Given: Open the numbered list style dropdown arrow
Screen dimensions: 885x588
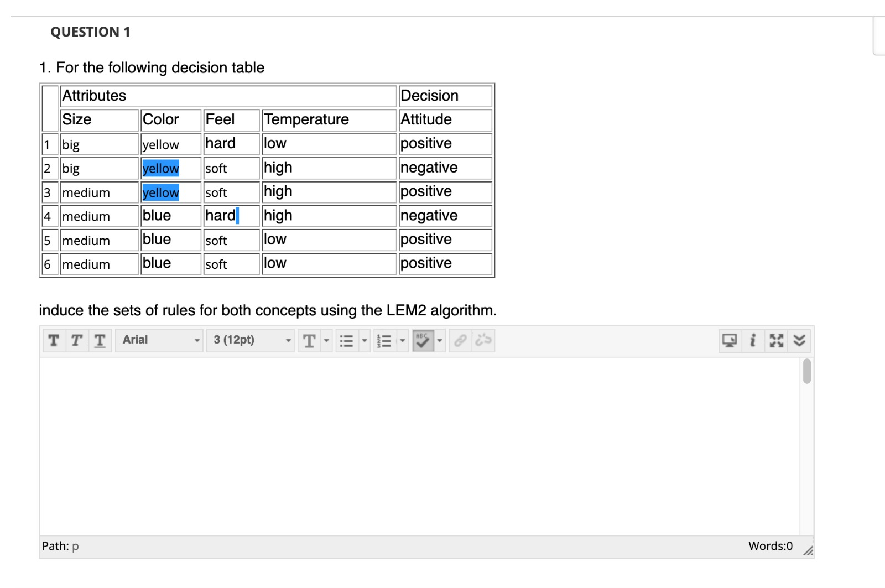Looking at the screenshot, I should pyautogui.click(x=402, y=341).
